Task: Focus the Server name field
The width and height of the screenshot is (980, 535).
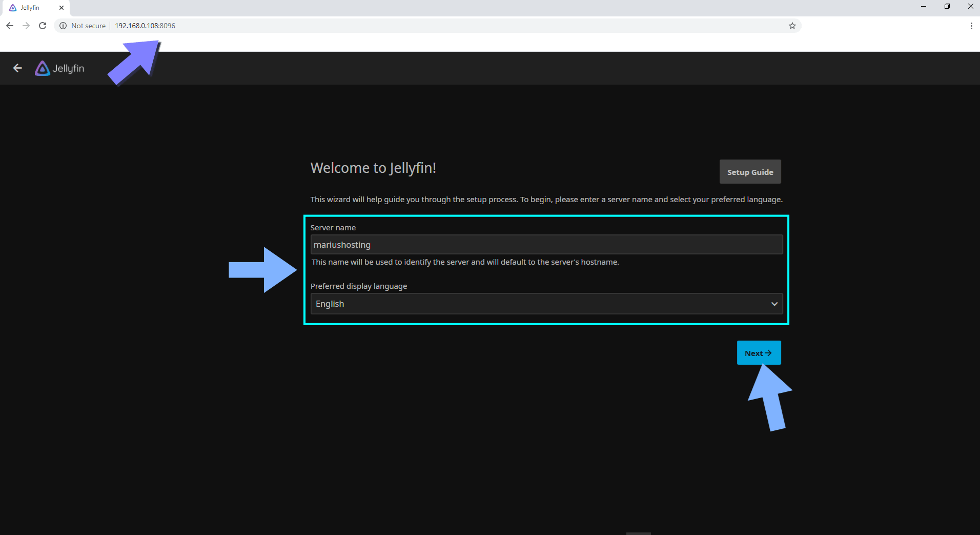Action: click(x=546, y=245)
